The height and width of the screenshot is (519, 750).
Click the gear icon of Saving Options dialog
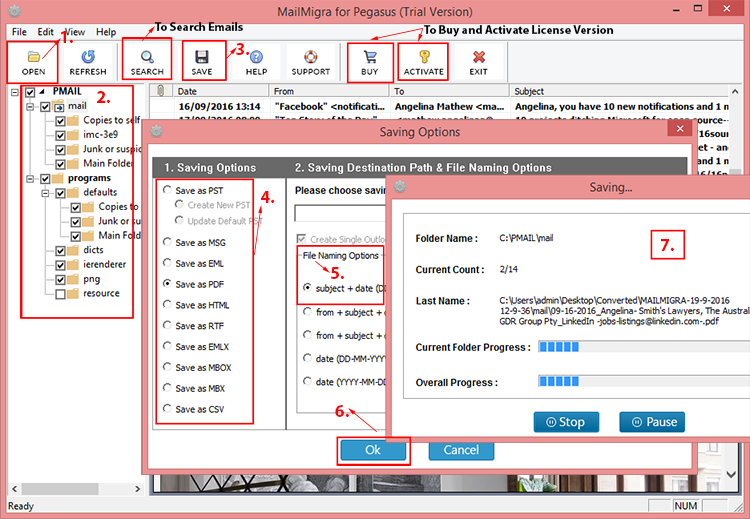click(156, 131)
